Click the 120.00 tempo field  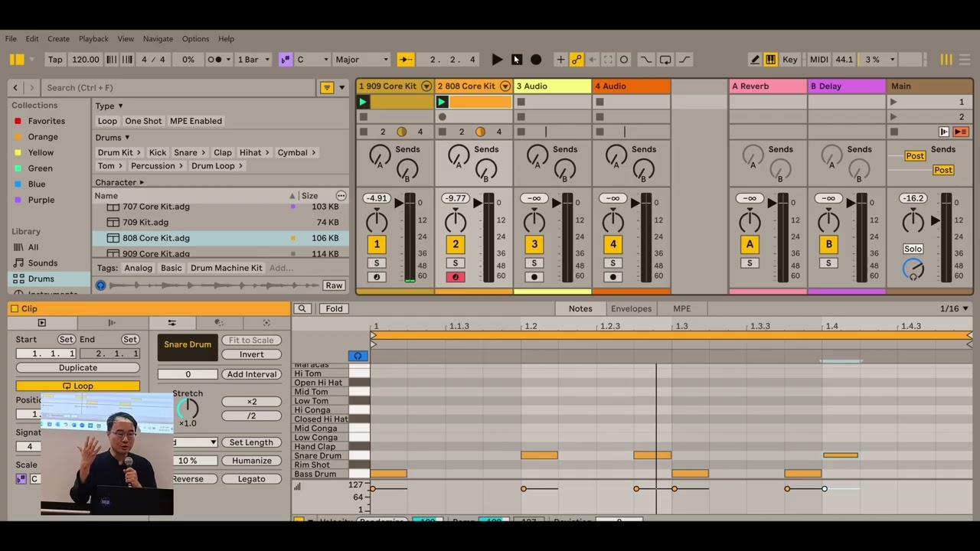coord(86,60)
